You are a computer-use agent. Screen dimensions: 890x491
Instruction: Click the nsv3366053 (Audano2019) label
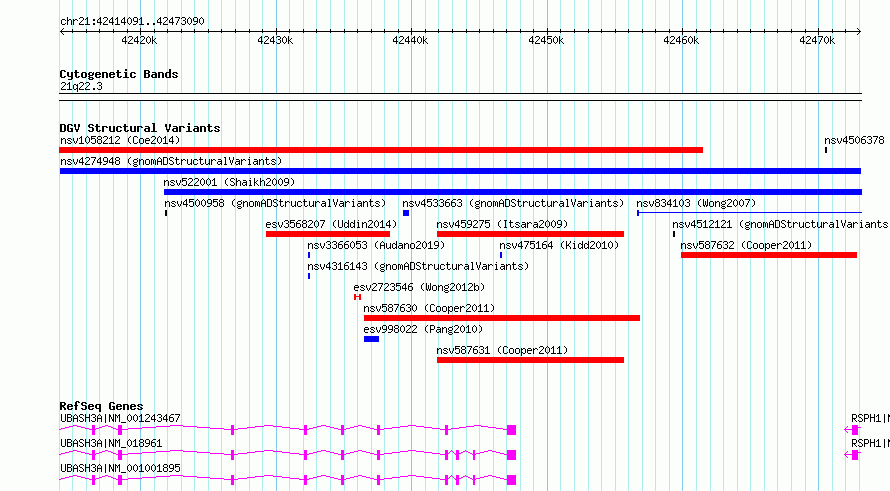(x=376, y=245)
